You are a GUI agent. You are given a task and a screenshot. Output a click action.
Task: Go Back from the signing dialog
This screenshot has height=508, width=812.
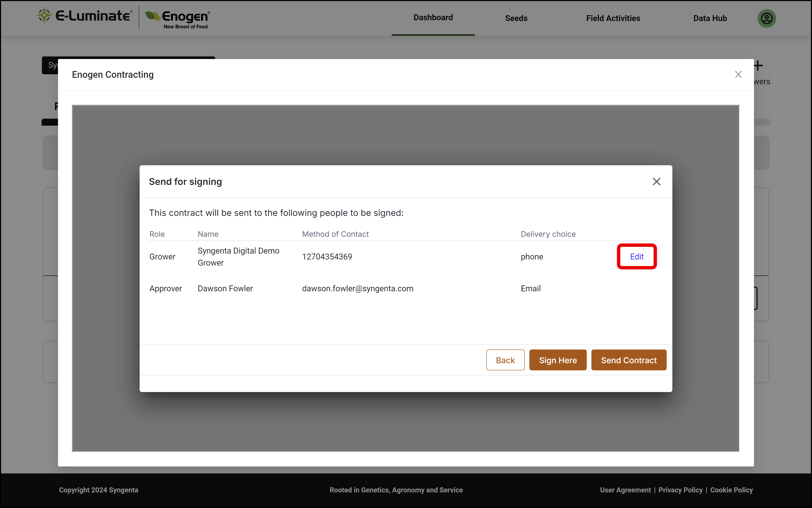click(x=505, y=360)
